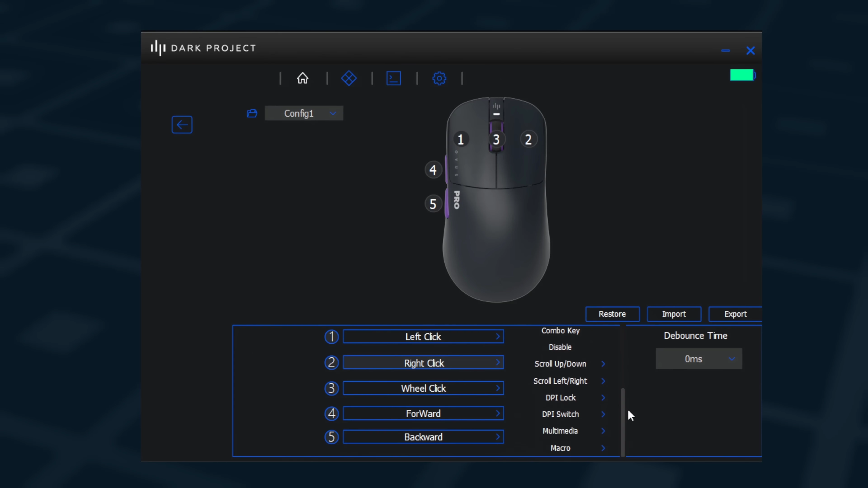The height and width of the screenshot is (488, 868).
Task: Open the Home tab icon
Action: point(302,78)
